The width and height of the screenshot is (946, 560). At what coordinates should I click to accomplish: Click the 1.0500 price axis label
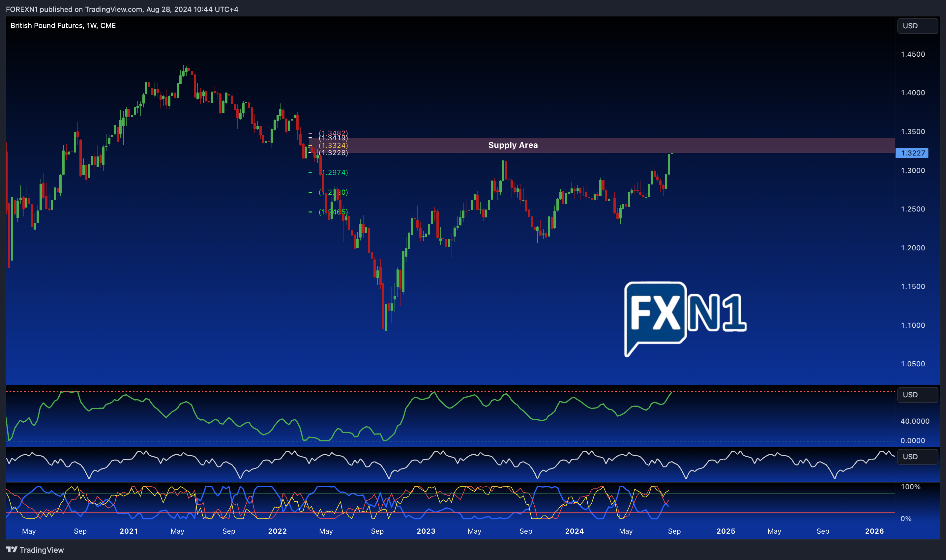pyautogui.click(x=913, y=364)
